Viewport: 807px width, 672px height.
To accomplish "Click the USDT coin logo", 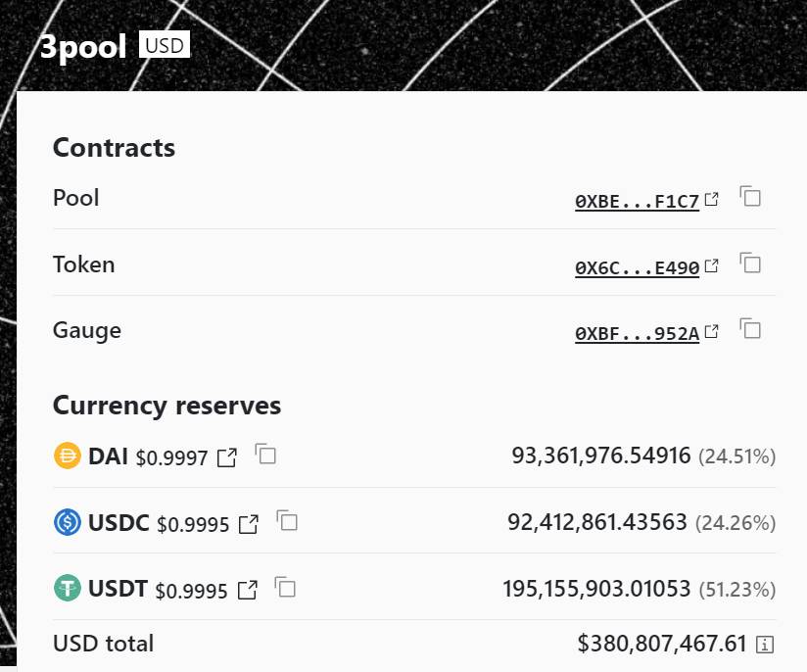I will [x=68, y=589].
